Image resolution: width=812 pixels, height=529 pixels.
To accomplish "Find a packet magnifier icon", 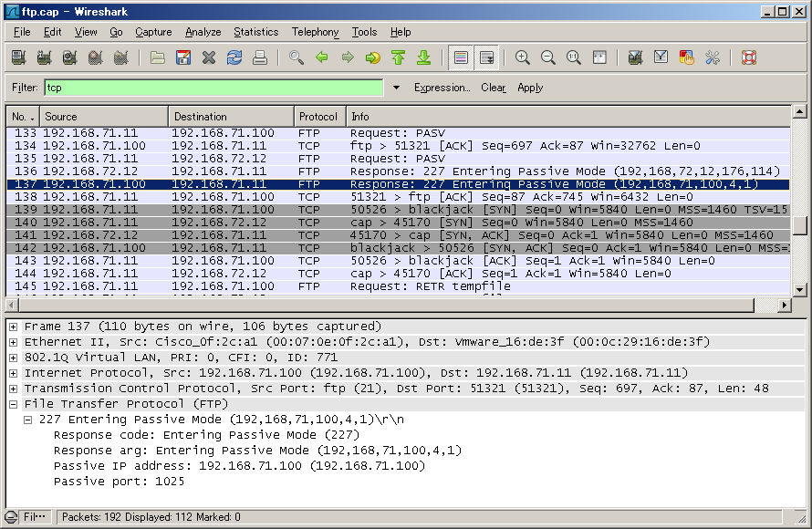I will (x=297, y=57).
